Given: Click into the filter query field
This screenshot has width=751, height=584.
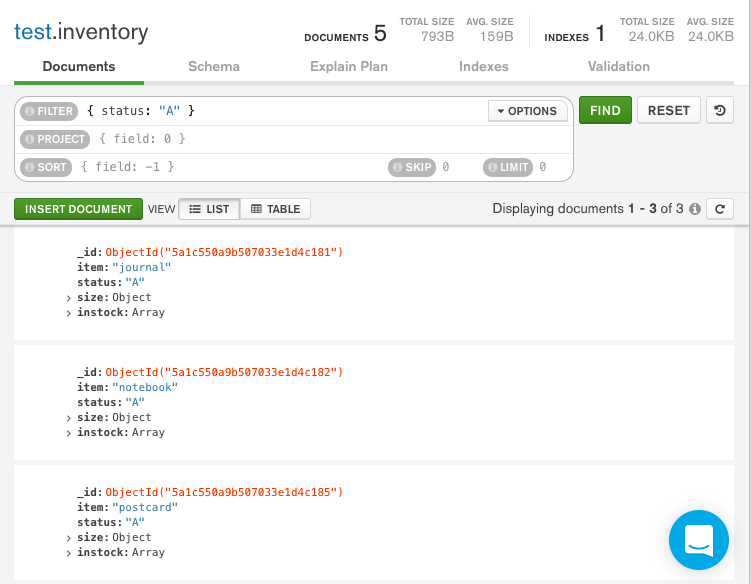Looking at the screenshot, I should (330, 111).
